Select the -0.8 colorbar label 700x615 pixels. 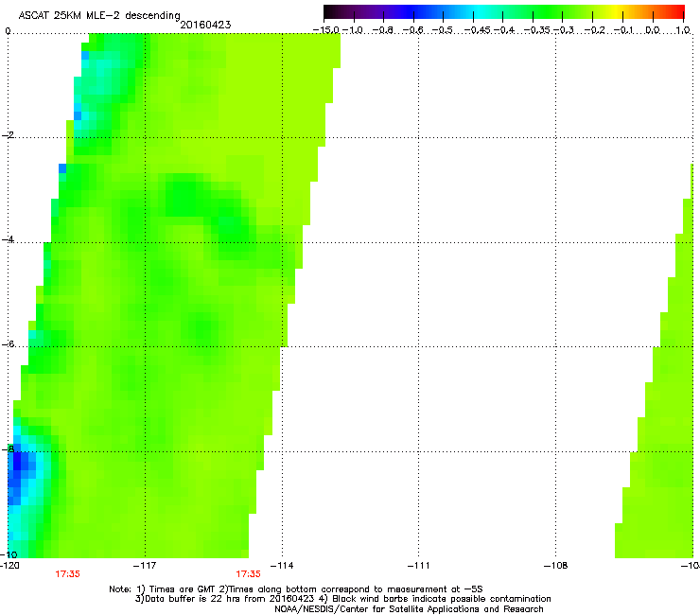coord(382,30)
